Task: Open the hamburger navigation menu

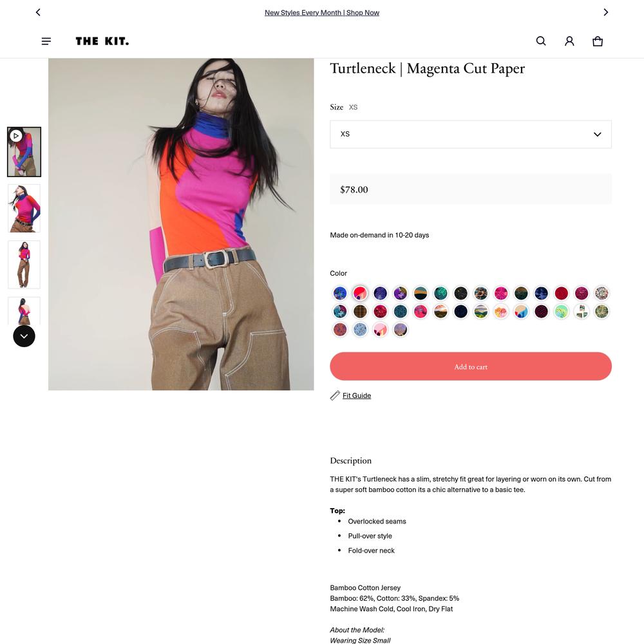Action: click(x=46, y=41)
